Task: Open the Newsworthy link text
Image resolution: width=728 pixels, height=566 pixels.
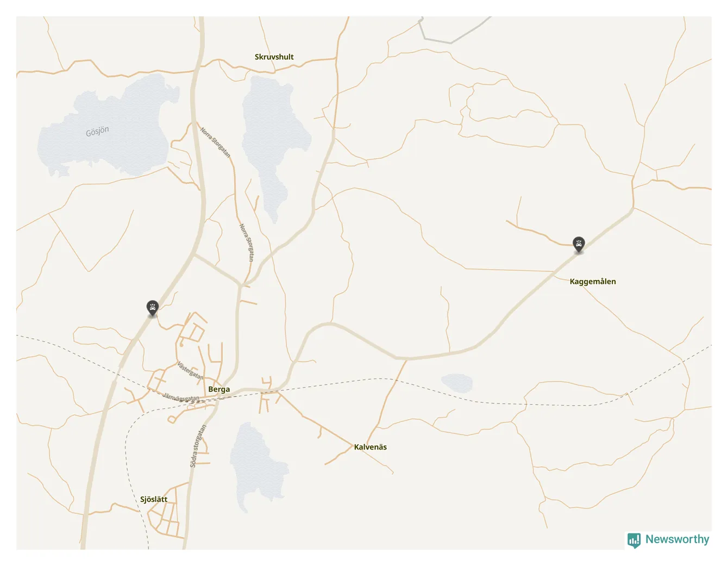Action: [x=677, y=539]
